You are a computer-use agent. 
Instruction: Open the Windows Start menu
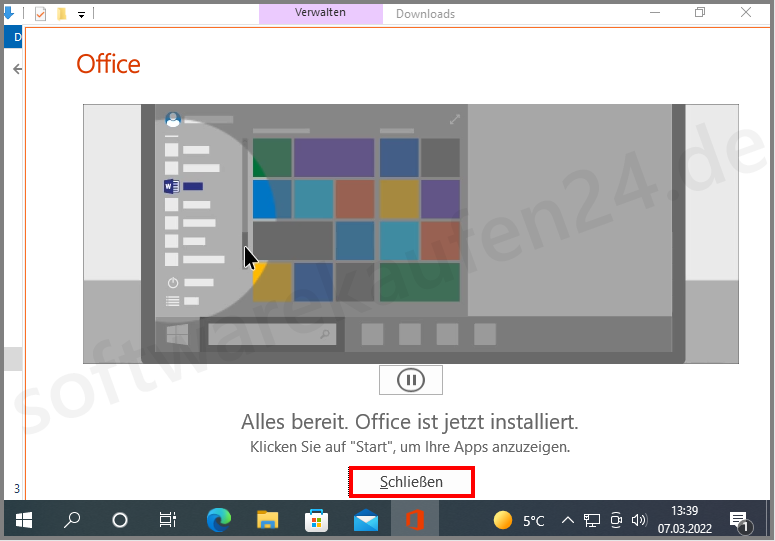point(24,520)
